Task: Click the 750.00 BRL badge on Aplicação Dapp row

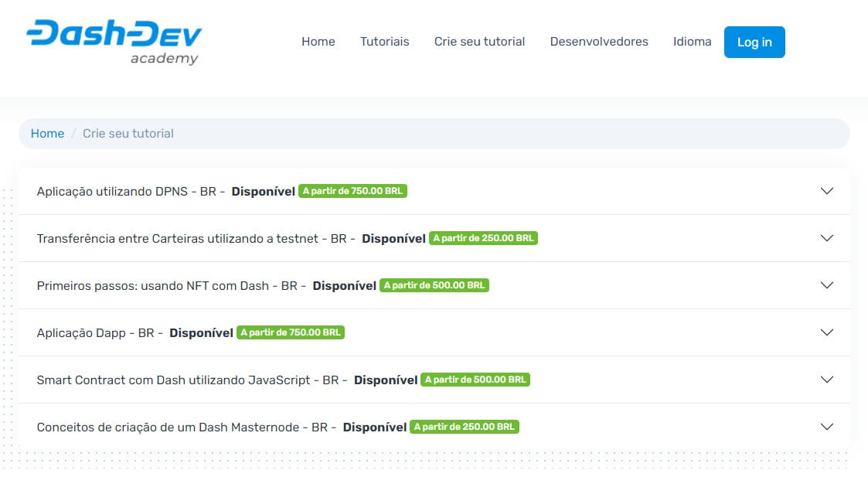Action: [291, 332]
